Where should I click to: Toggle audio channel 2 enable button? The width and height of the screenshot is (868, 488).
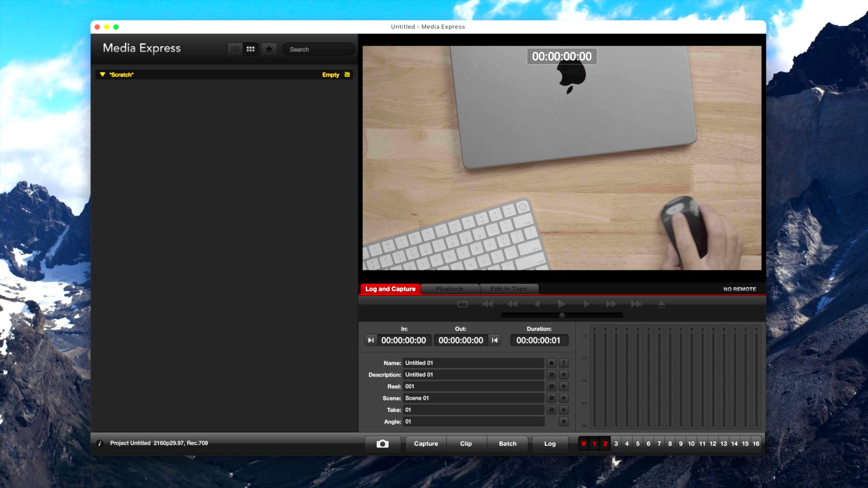[x=605, y=444]
